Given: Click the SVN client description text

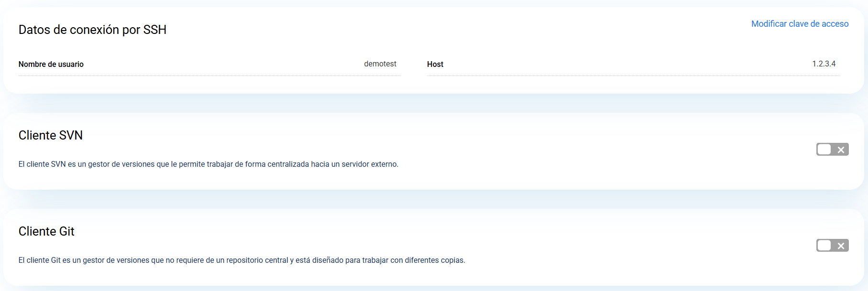Looking at the screenshot, I should click(x=208, y=164).
